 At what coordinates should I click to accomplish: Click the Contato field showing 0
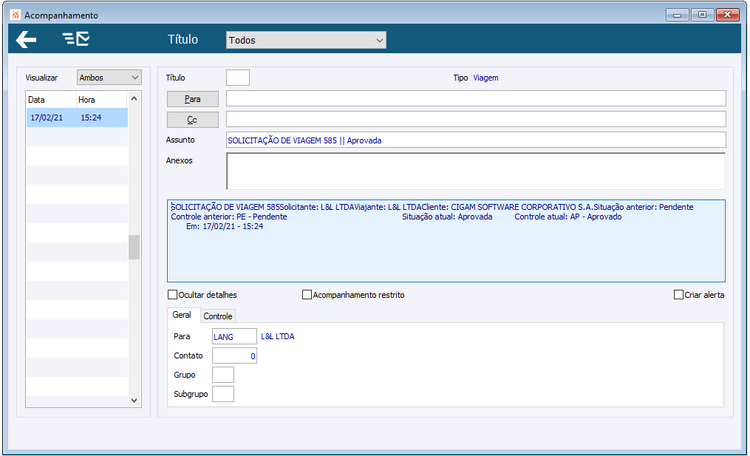pos(234,356)
